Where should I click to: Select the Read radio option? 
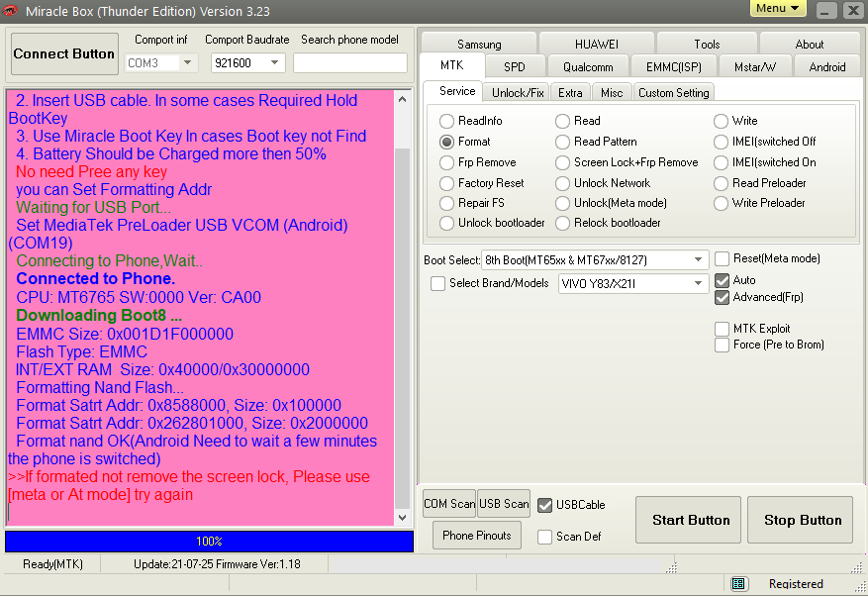point(562,121)
